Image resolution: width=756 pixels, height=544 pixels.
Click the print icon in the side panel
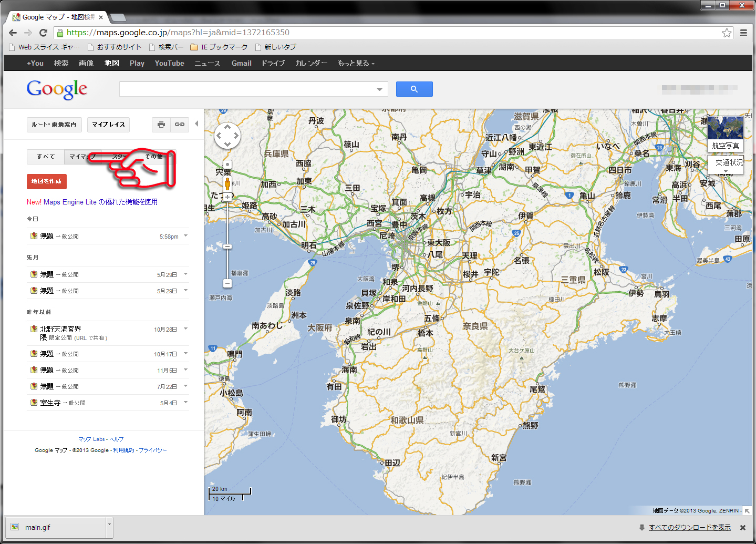161,125
